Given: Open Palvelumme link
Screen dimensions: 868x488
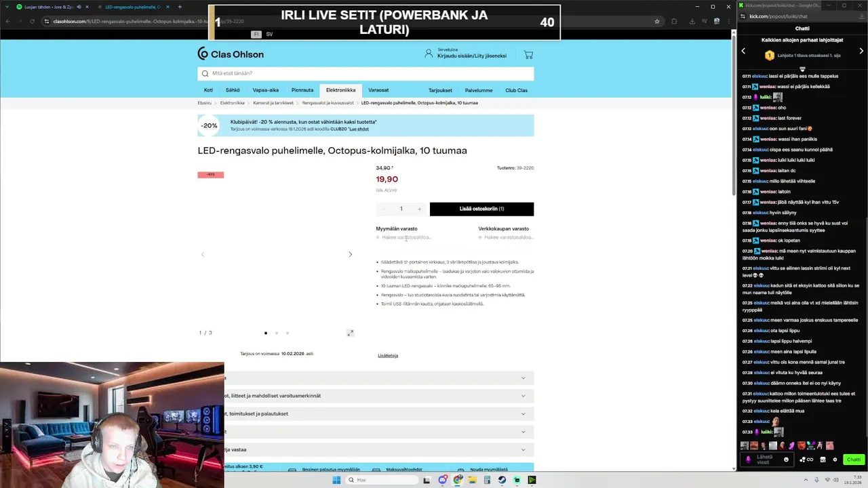Looking at the screenshot, I should pyautogui.click(x=479, y=90).
